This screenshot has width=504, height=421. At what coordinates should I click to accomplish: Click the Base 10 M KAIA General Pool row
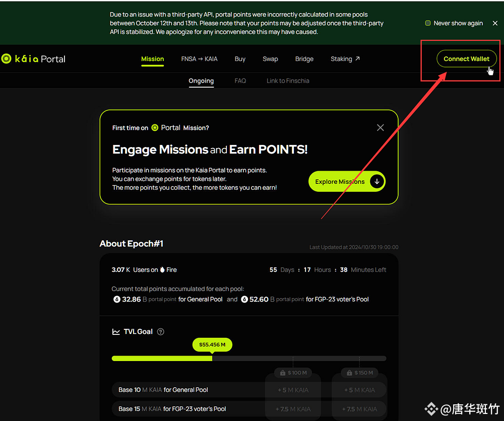point(249,390)
